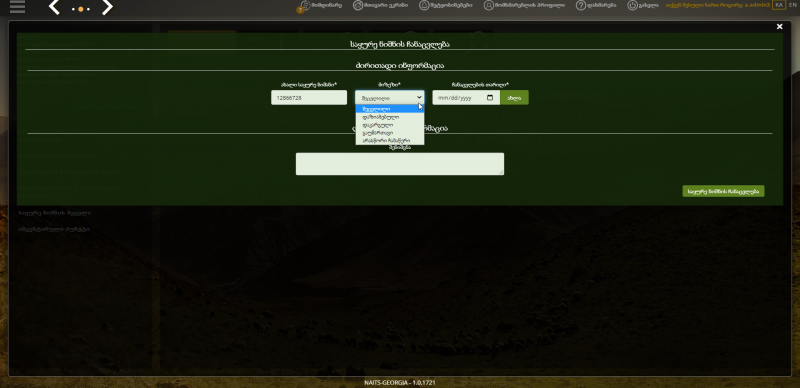Select the last two-word reason option
Screen dimensions: 800x388
click(390, 140)
